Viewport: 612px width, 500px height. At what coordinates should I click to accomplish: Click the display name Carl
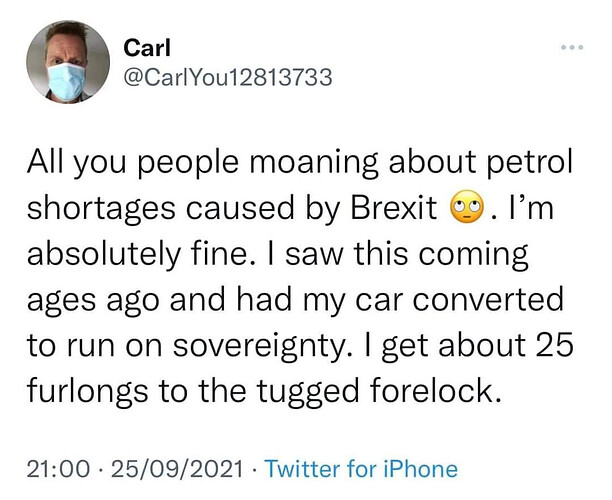click(x=147, y=48)
